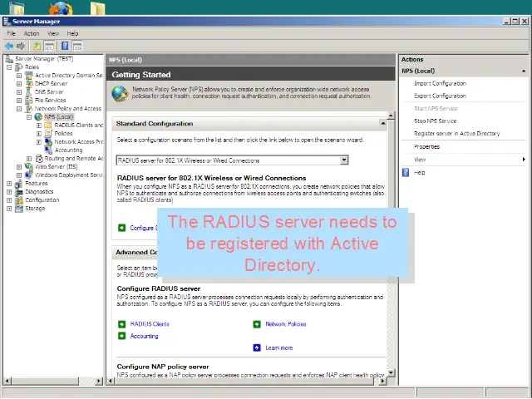Expand the Active Directory Domain Services node
Viewport: 532px width, 399px height.
coord(19,76)
